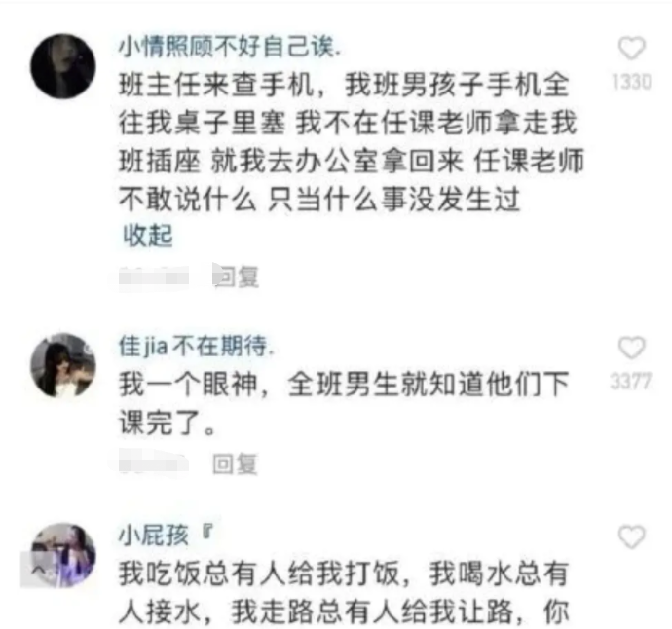This screenshot has height=629, width=672.
Task: Open avatar of 佳jia不在期待
Action: pos(63,365)
